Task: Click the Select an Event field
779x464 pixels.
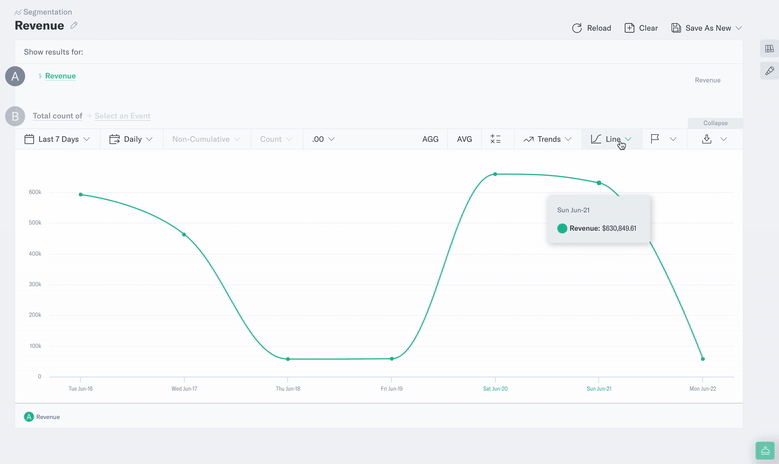Action: [122, 116]
